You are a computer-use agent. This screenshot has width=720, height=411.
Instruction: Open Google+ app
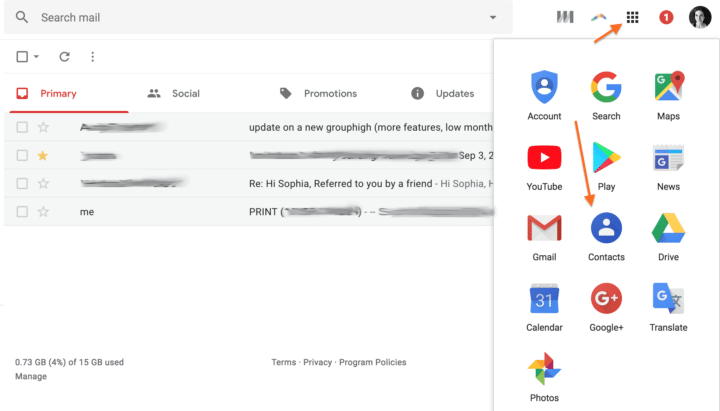tap(606, 307)
